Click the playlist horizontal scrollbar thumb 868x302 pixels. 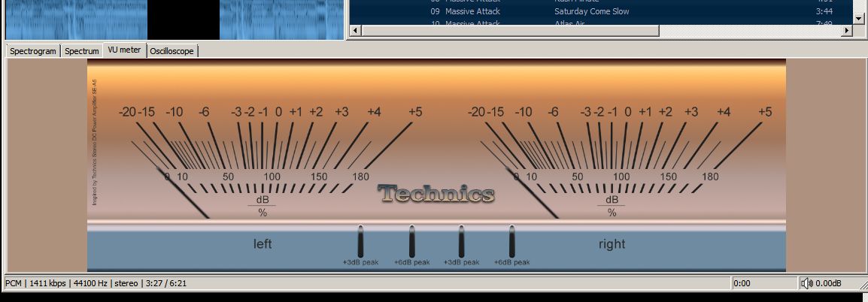[510, 30]
